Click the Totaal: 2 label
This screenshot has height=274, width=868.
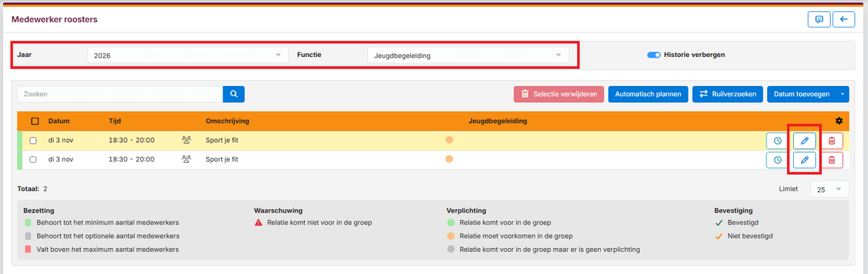33,189
